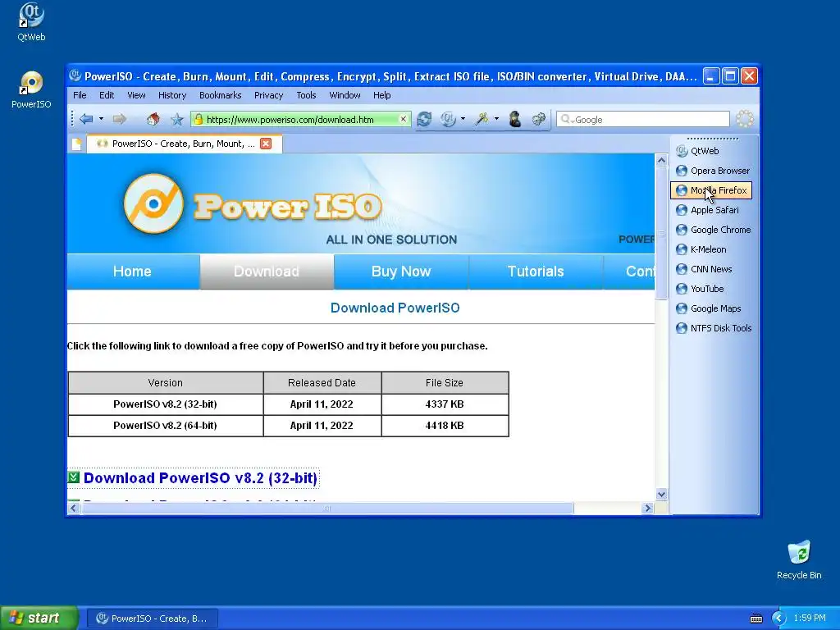Open the Bookmarks menu

pyautogui.click(x=220, y=95)
